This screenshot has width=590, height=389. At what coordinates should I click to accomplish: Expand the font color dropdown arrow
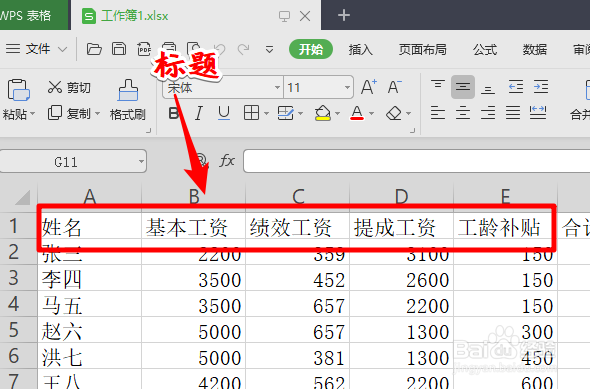(371, 113)
